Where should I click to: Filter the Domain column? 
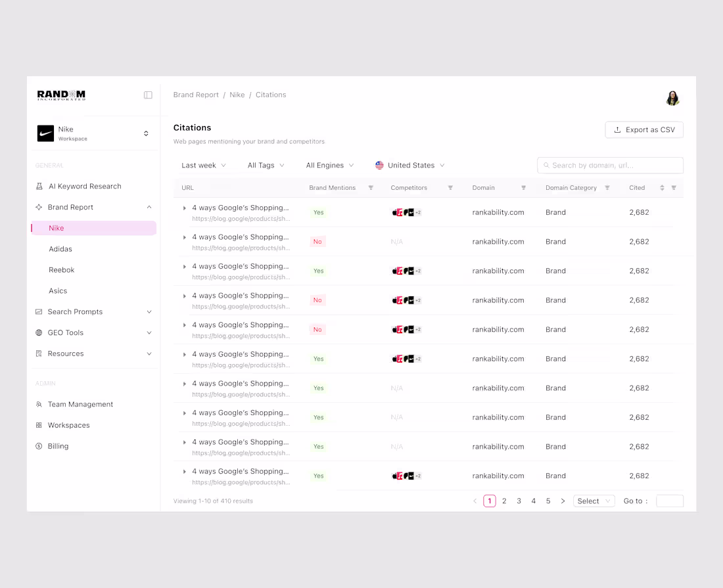point(523,188)
